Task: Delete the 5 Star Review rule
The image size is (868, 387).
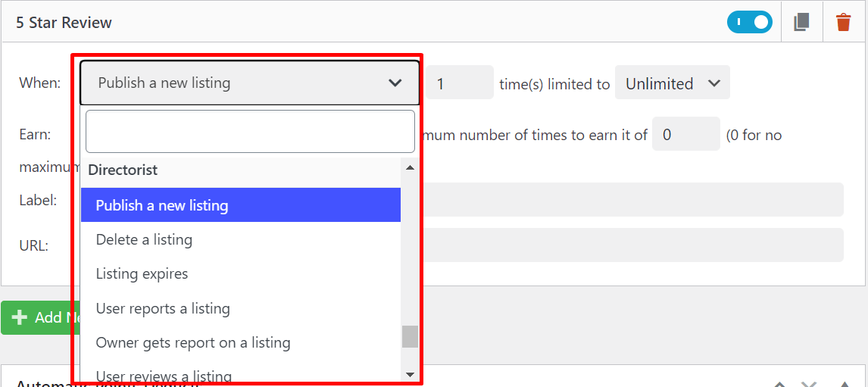Action: point(843,22)
